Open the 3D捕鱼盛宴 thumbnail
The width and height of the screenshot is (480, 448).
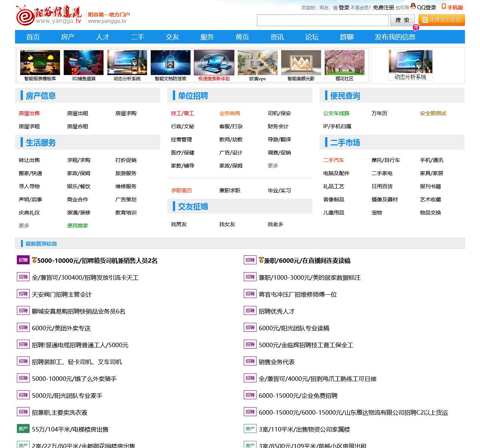(x=84, y=63)
